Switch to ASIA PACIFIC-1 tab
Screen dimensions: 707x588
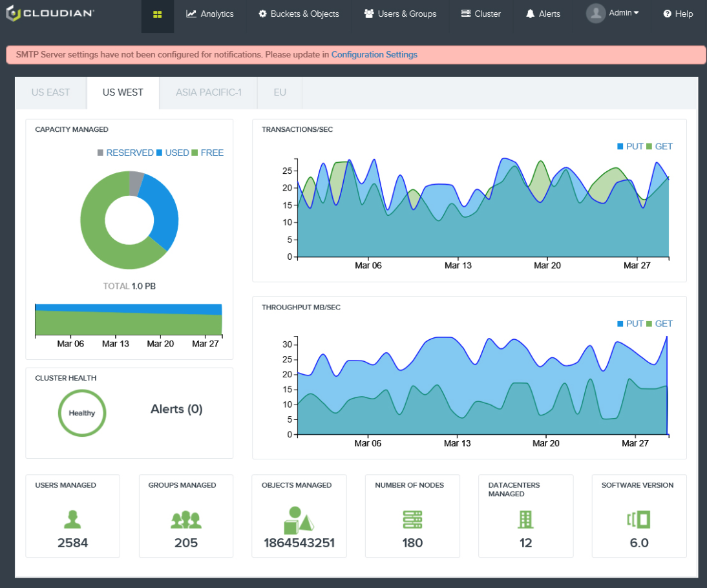(x=208, y=92)
